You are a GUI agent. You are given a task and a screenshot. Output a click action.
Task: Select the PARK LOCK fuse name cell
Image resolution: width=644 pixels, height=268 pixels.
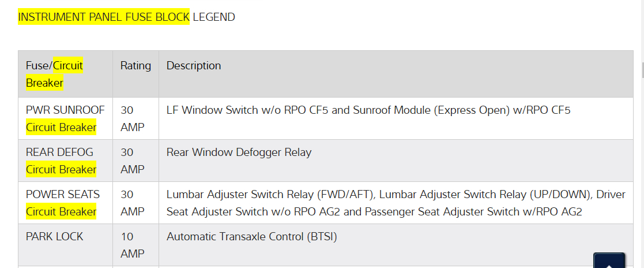click(x=55, y=236)
